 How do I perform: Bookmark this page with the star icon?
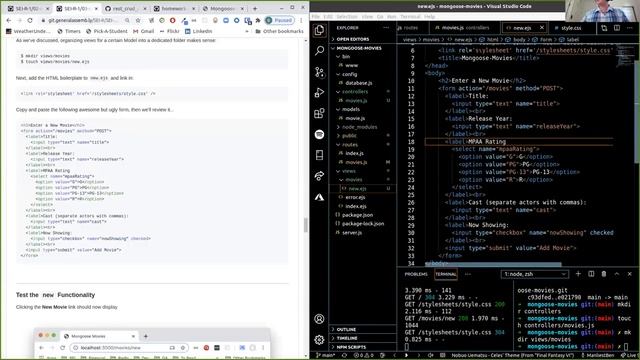click(138, 20)
